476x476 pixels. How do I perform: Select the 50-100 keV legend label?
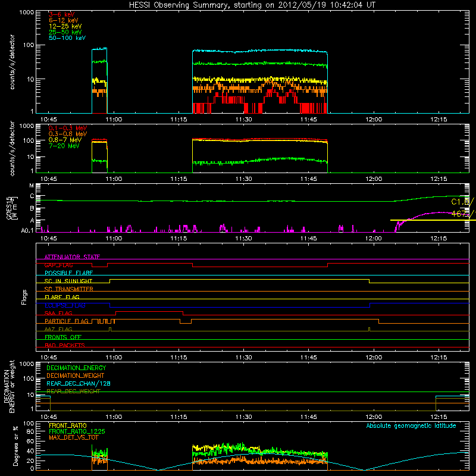click(x=67, y=38)
